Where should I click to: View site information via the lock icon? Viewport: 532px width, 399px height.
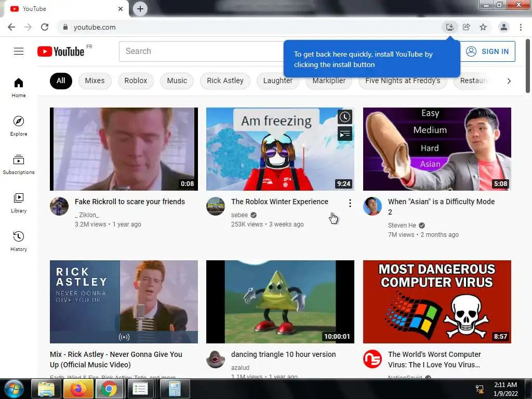pyautogui.click(x=65, y=27)
